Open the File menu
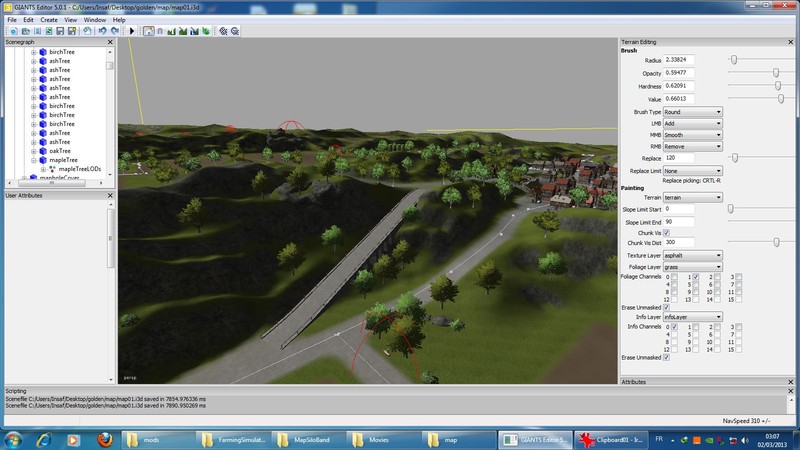 coord(12,20)
